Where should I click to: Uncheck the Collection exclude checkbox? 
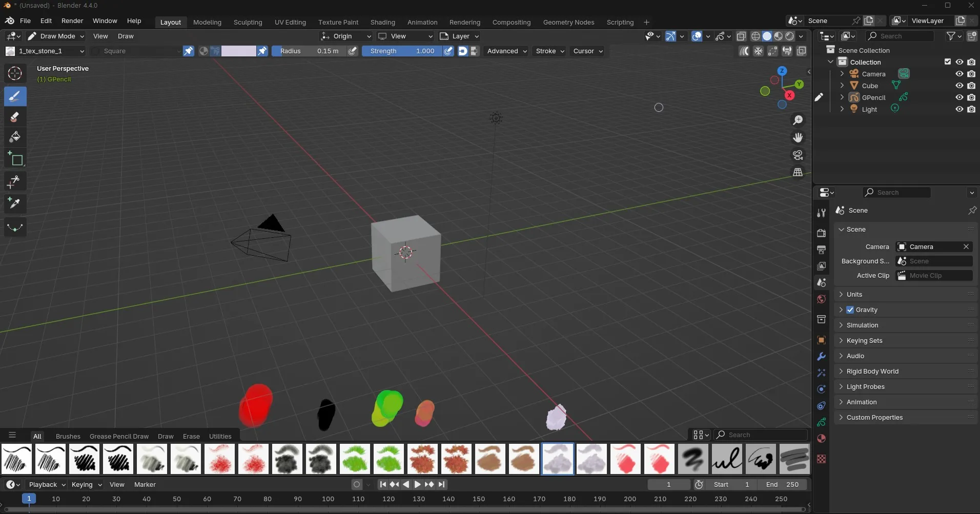tap(947, 62)
